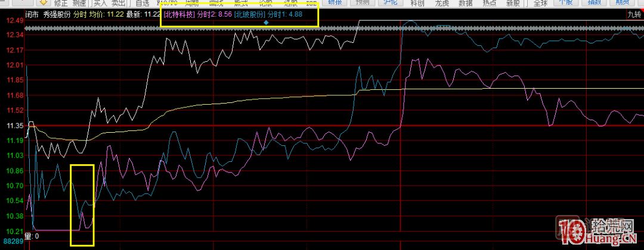Open the 新股 new stocks menu
Image resolution: width=644 pixels, height=250 pixels.
click(x=512, y=2)
